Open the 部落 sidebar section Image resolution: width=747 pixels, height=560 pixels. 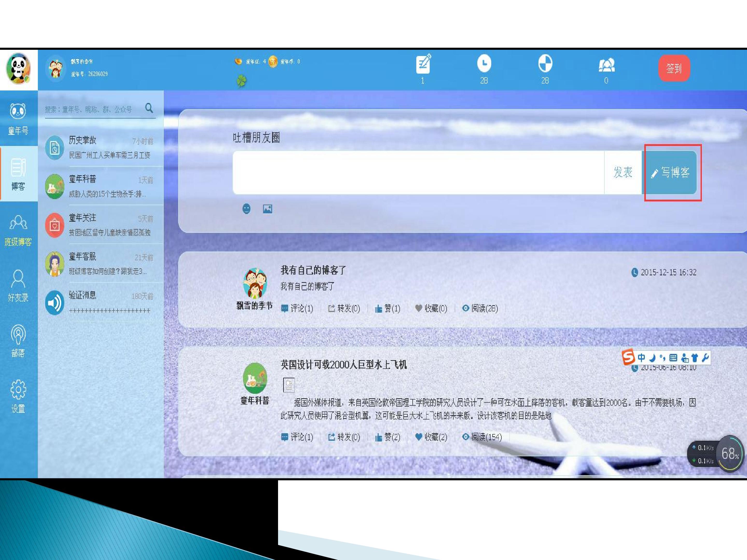click(18, 341)
